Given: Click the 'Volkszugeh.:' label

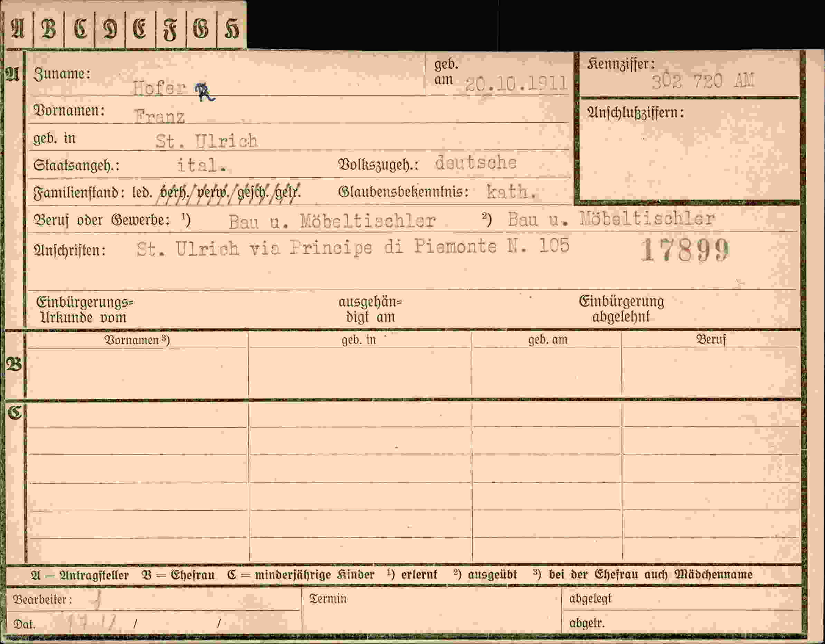Looking at the screenshot, I should coord(379,165).
